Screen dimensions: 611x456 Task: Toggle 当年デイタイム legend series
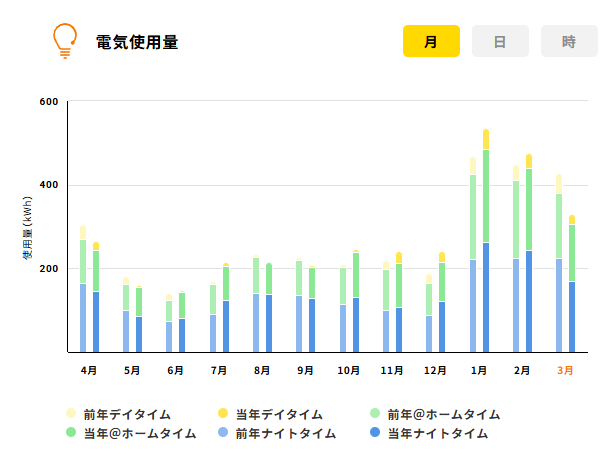coord(270,414)
